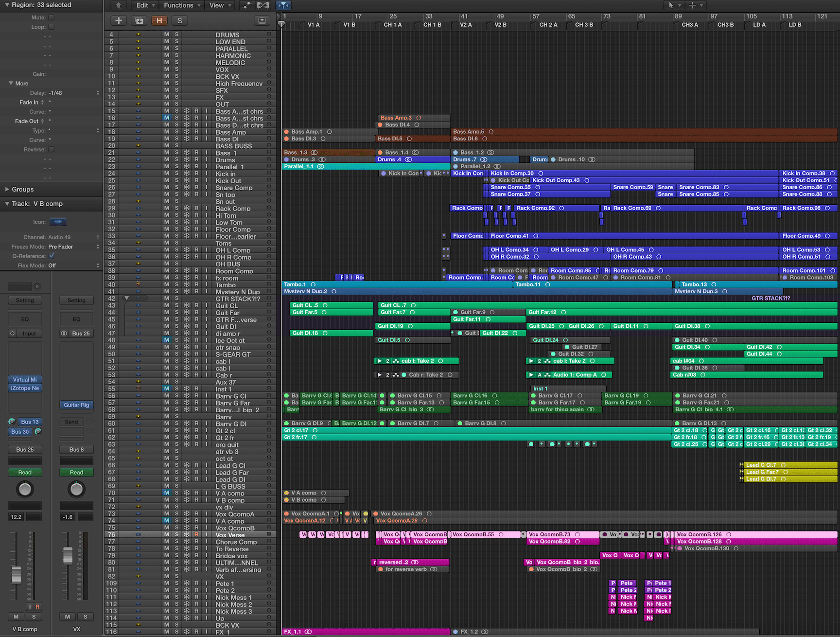Unmute the Inst 1 track
The height and width of the screenshot is (637, 840).
[167, 389]
